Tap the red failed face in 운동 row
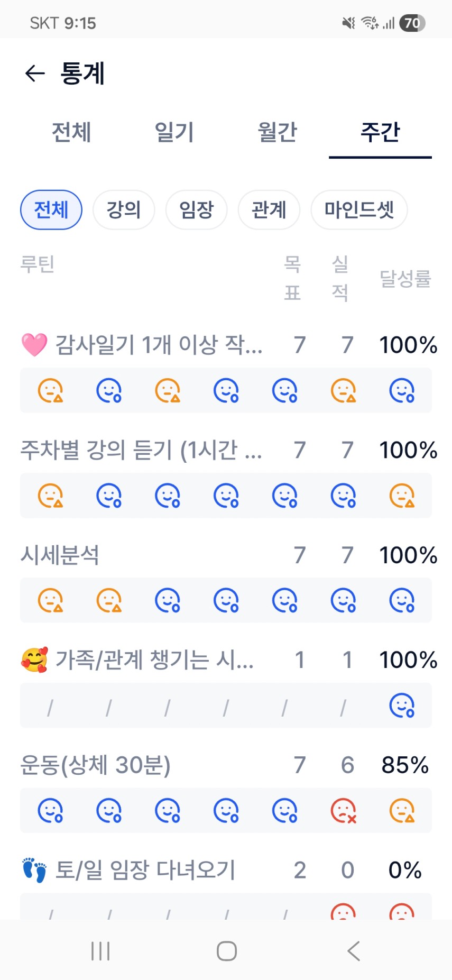This screenshot has height=980, width=452. 343,810
